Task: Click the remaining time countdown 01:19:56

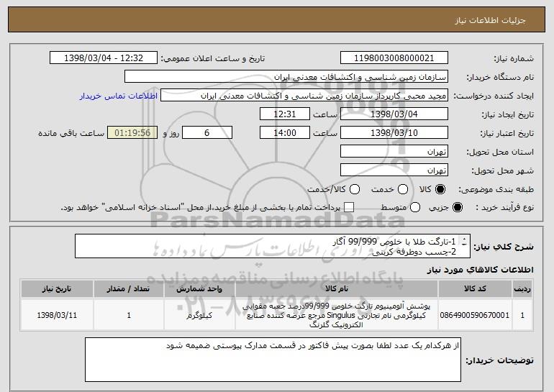Action: tap(132, 133)
